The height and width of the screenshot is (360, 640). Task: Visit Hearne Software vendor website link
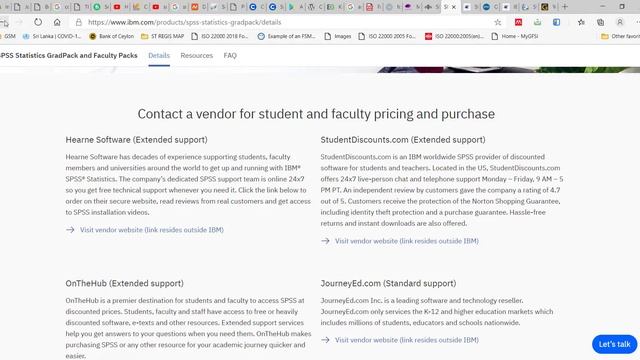[152, 230]
